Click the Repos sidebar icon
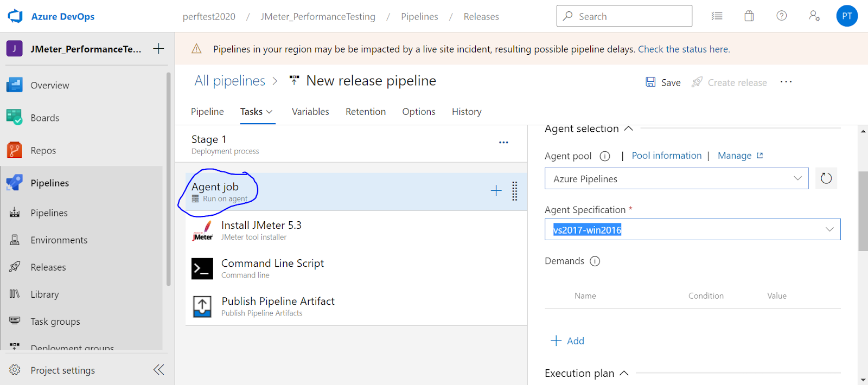Image resolution: width=868 pixels, height=385 pixels. pos(14,150)
